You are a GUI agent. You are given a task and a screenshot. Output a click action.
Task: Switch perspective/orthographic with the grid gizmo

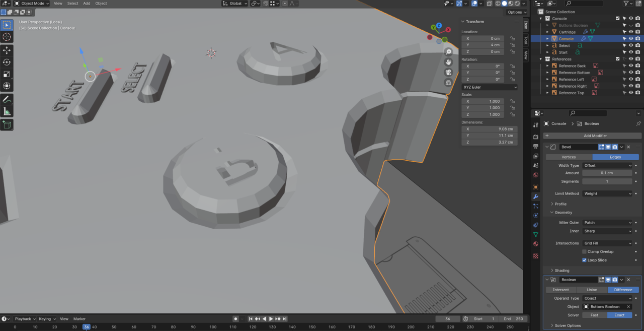448,82
